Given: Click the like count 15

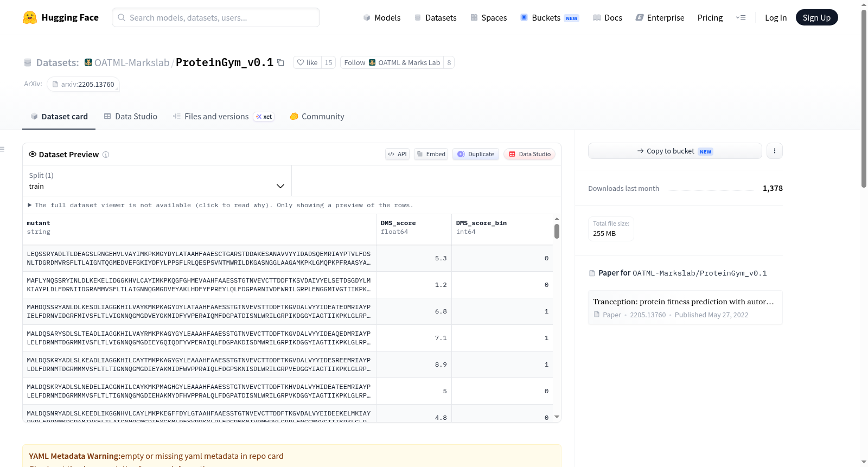Looking at the screenshot, I should [328, 62].
